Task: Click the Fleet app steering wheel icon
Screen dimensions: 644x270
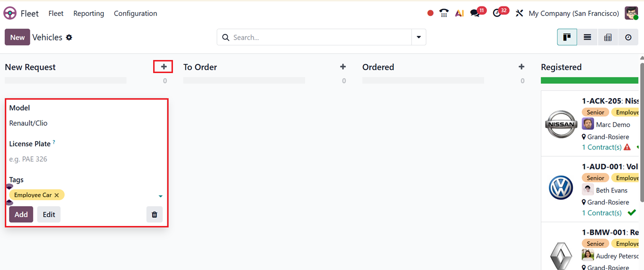Action: tap(10, 14)
